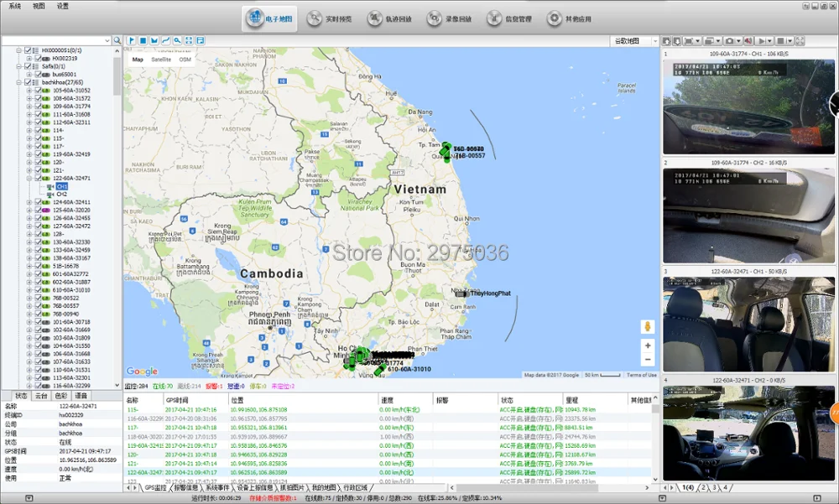Select OSM map layer
The image size is (839, 504).
185,60
